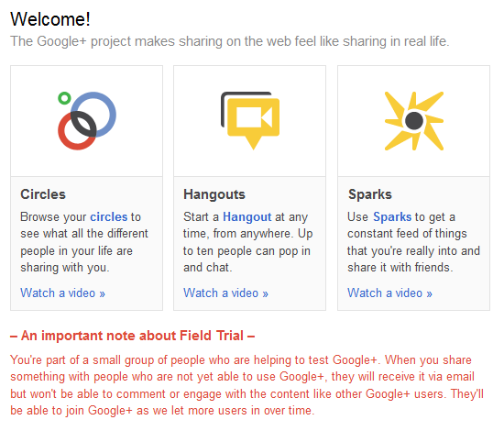504x431 pixels.
Task: Click the Welcome! page heading
Action: coord(50,19)
